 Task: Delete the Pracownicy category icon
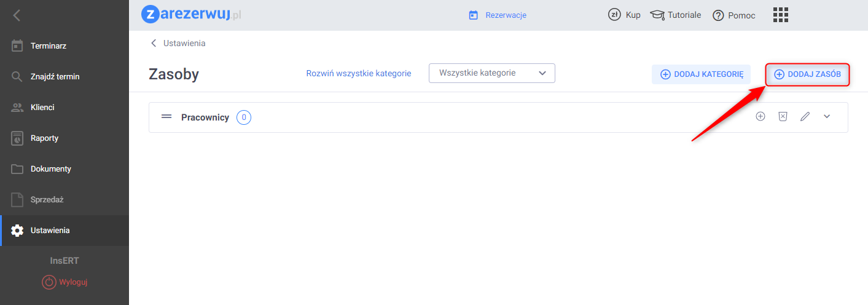783,116
